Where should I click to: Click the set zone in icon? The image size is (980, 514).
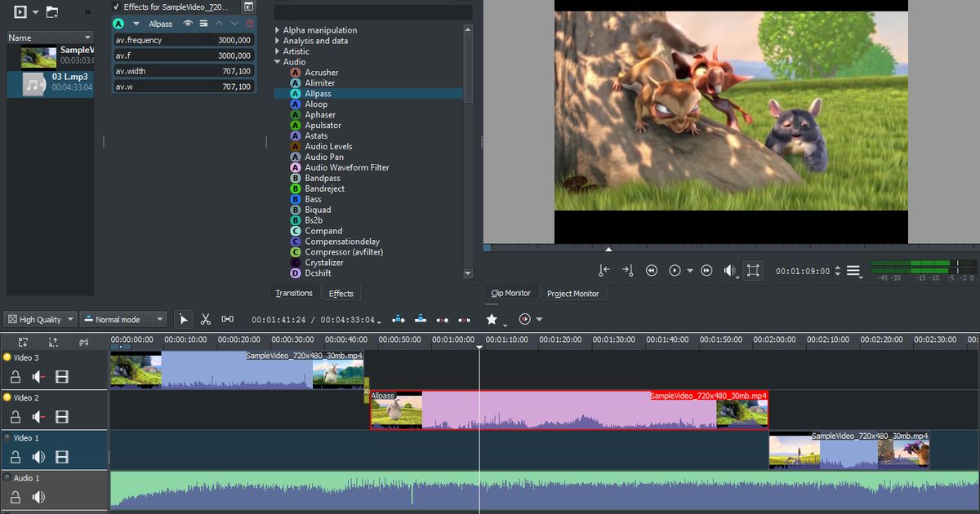[x=604, y=271]
